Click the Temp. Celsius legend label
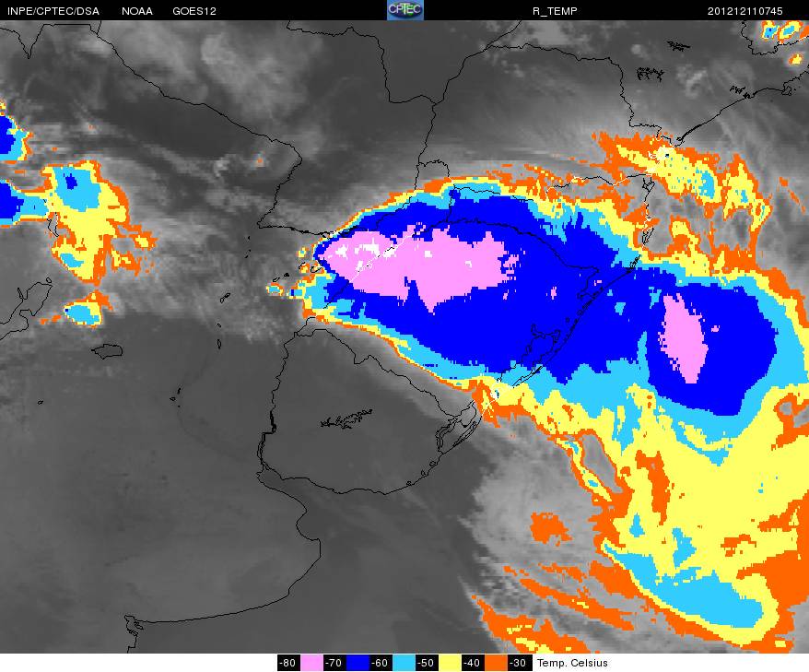The width and height of the screenshot is (809, 672). click(572, 663)
